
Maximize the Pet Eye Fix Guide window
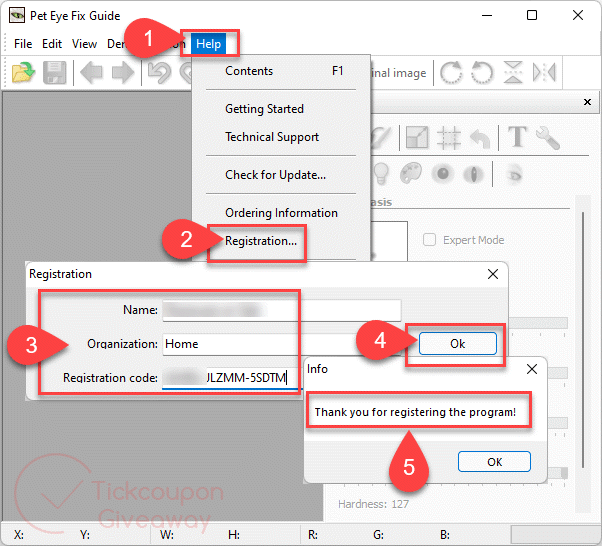(532, 15)
